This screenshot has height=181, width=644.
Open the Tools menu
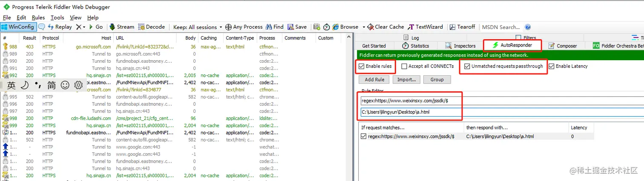(57, 18)
